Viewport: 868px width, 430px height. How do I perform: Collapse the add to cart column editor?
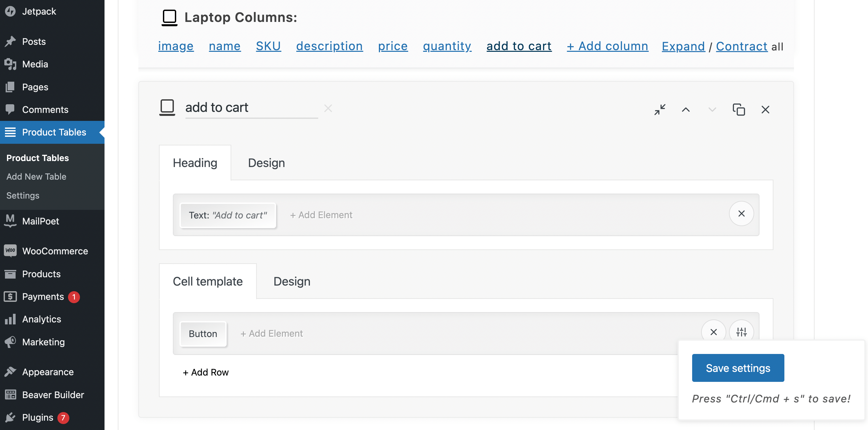659,110
